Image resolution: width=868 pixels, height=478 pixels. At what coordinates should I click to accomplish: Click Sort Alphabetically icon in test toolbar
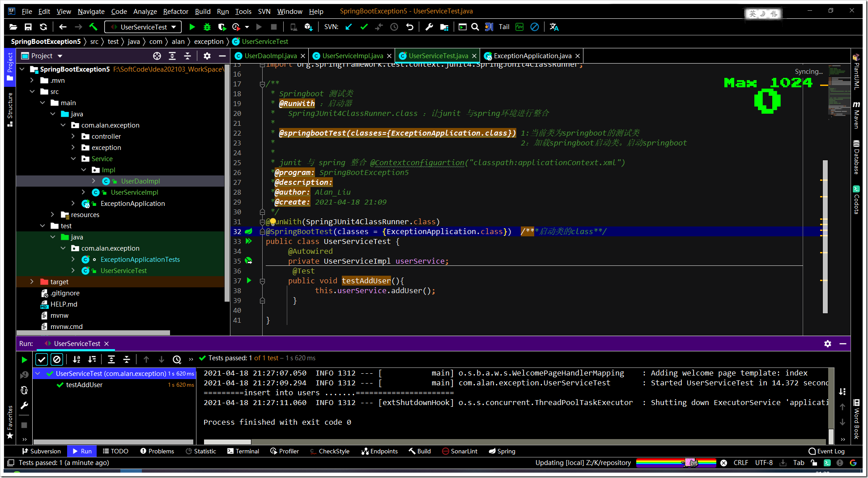pyautogui.click(x=77, y=359)
